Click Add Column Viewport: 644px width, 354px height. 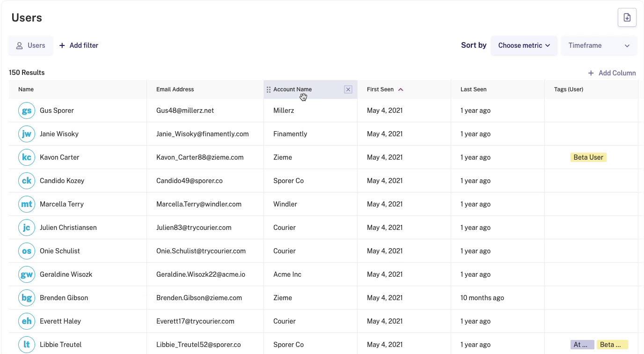click(x=612, y=73)
